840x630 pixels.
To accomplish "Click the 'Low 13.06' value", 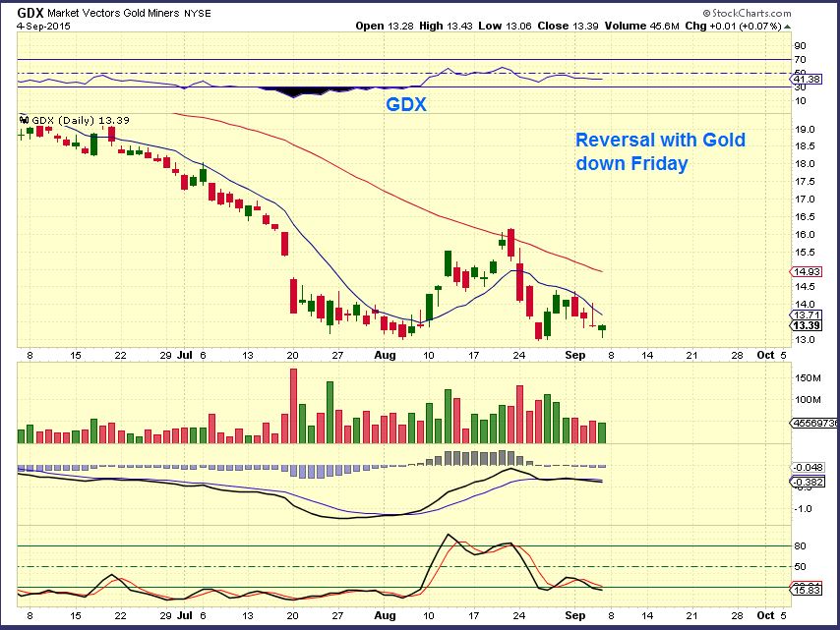I will pos(505,26).
